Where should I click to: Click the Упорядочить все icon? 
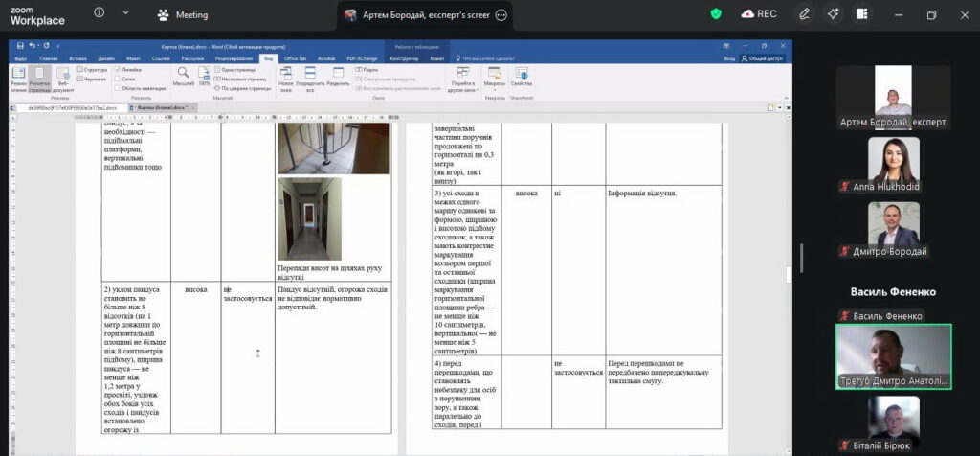(310, 78)
